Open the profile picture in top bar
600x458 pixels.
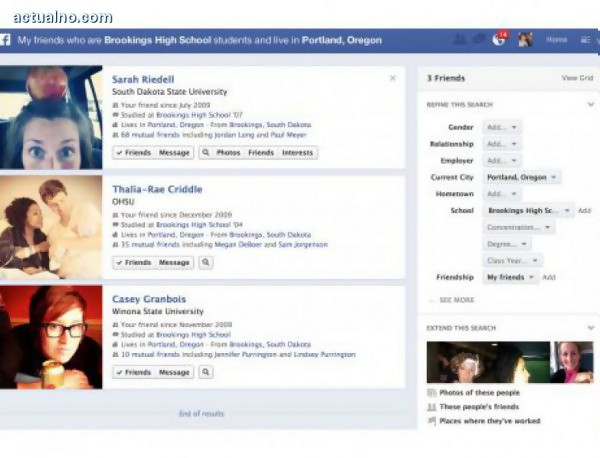(x=525, y=40)
